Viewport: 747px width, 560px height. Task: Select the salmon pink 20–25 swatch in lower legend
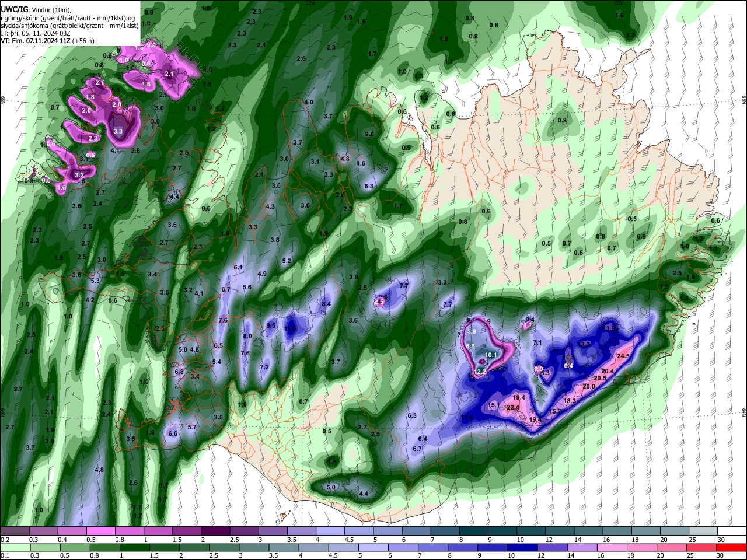(671, 547)
